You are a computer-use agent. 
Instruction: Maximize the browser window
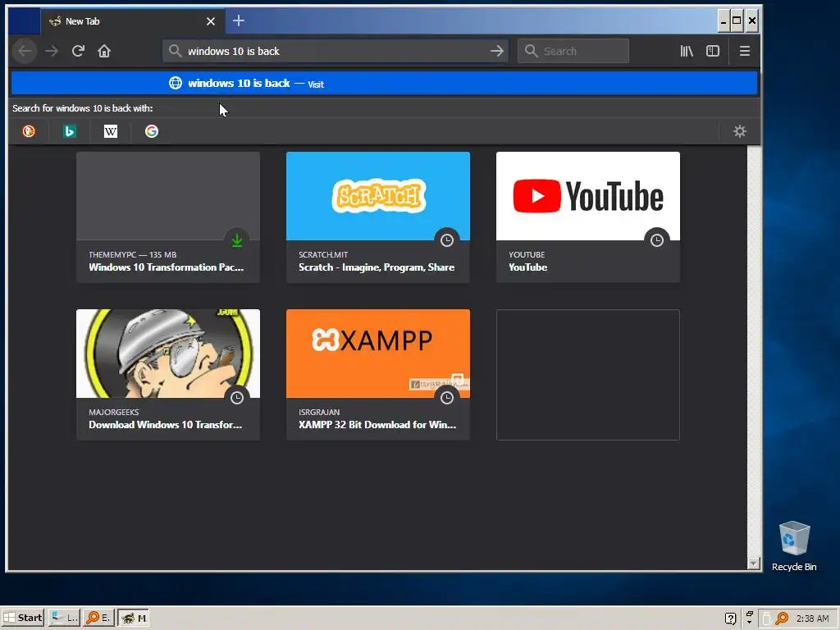pyautogui.click(x=737, y=21)
